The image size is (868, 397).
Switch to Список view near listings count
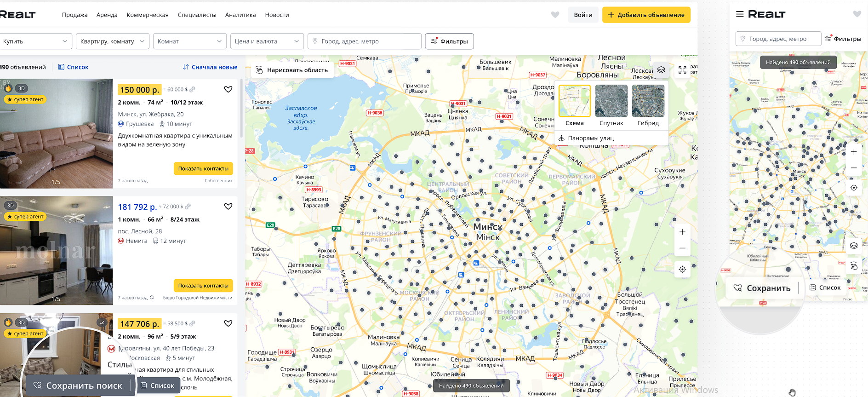[x=74, y=67]
